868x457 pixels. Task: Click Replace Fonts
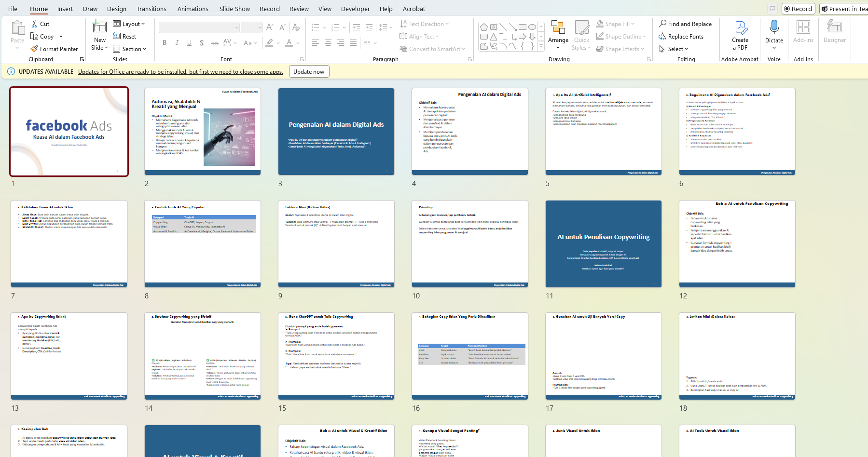tap(681, 36)
